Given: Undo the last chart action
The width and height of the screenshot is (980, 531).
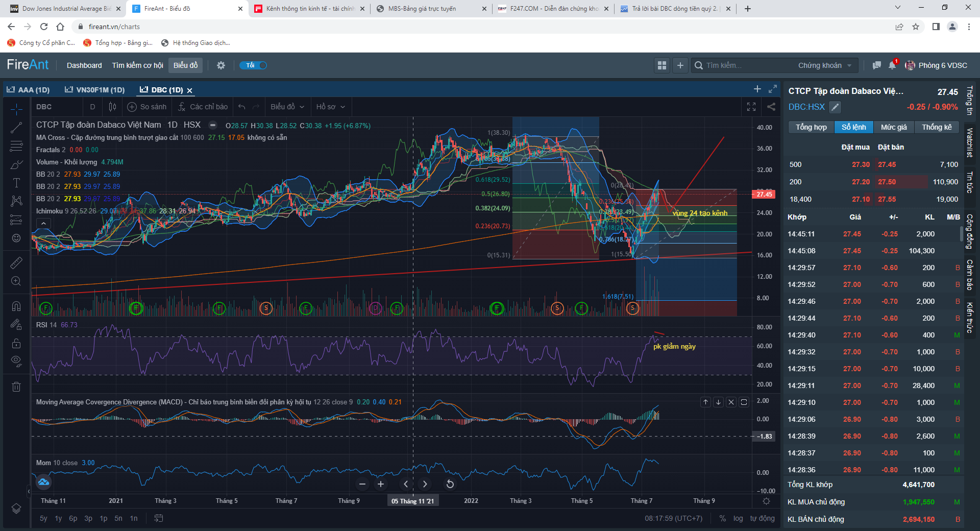Looking at the screenshot, I should [242, 107].
